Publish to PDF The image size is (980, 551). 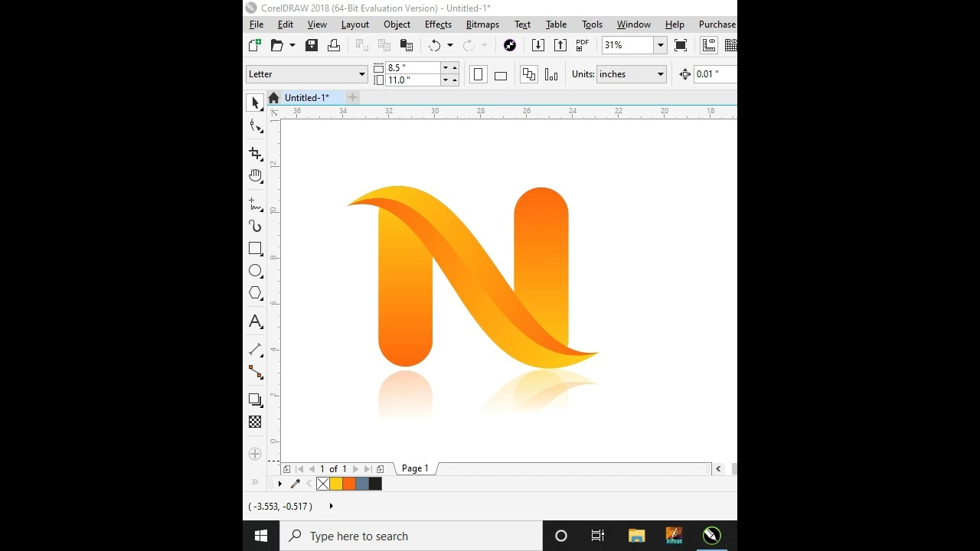[583, 45]
